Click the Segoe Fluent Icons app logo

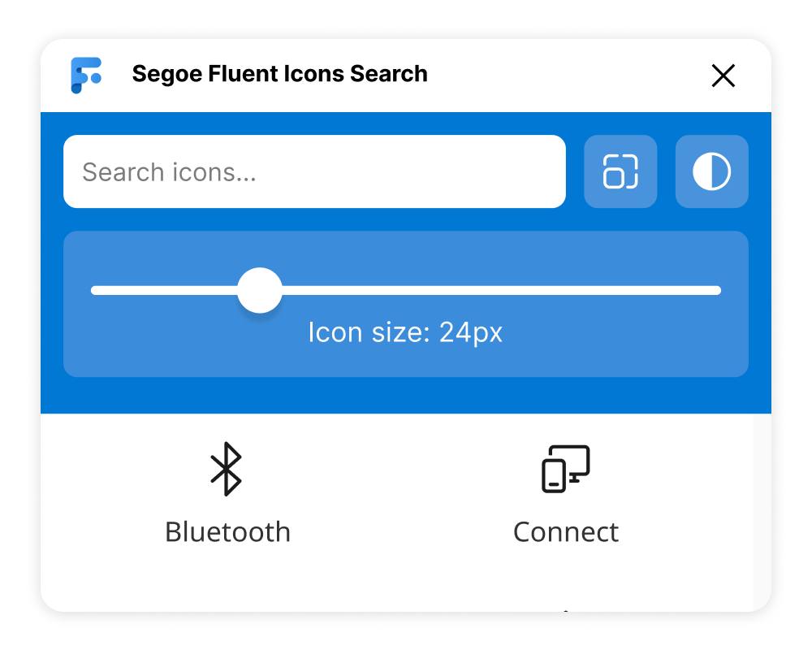pyautogui.click(x=86, y=76)
